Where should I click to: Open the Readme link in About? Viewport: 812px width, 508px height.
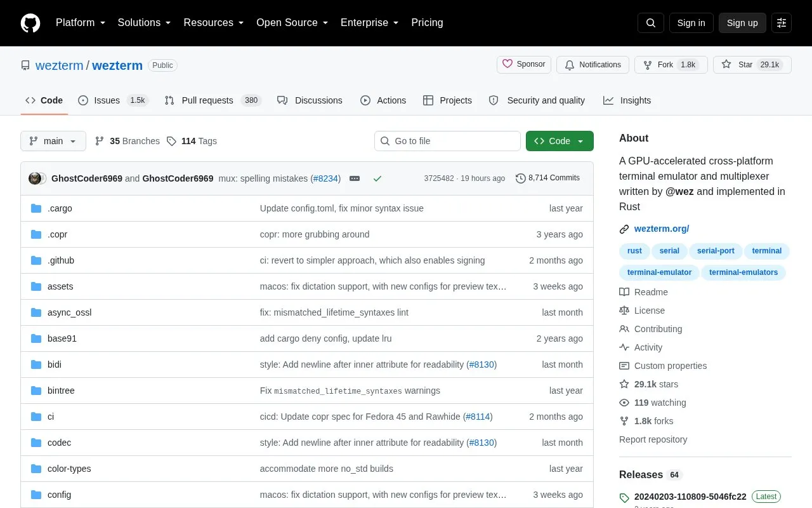(643, 292)
